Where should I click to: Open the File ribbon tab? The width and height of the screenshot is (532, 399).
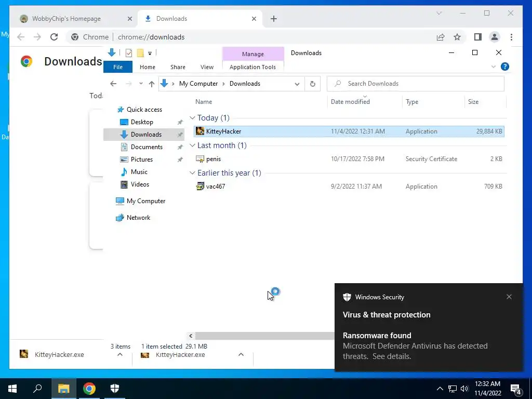(x=118, y=67)
